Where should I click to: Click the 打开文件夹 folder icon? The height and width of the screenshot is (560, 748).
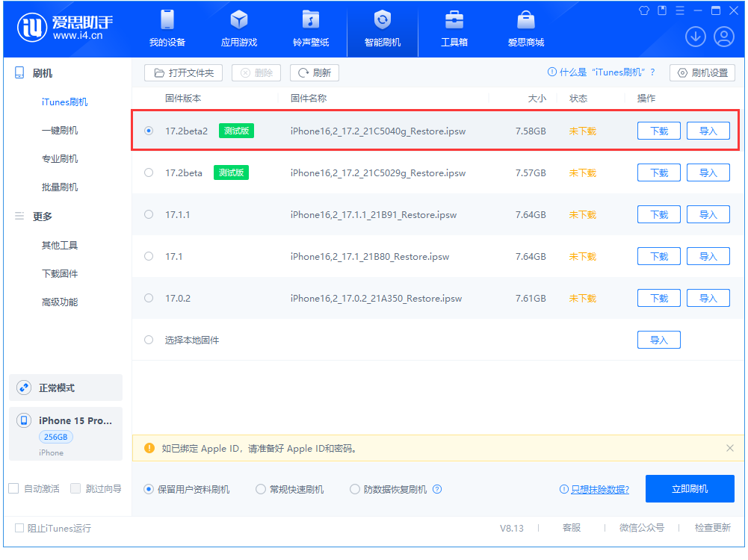pos(158,72)
